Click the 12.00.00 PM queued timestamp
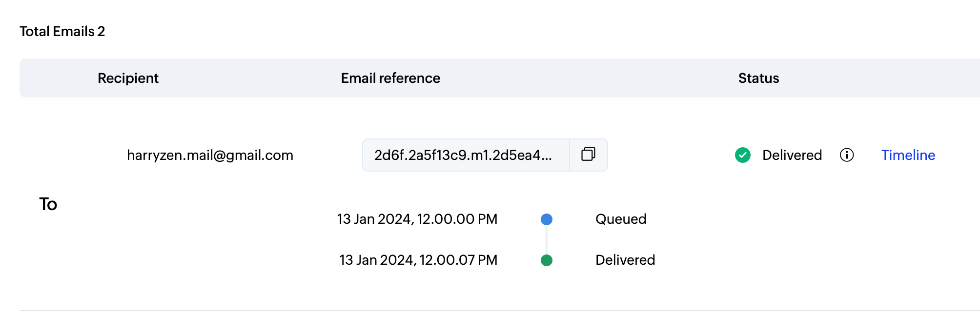Viewport: 980px width, 313px height. [x=417, y=219]
